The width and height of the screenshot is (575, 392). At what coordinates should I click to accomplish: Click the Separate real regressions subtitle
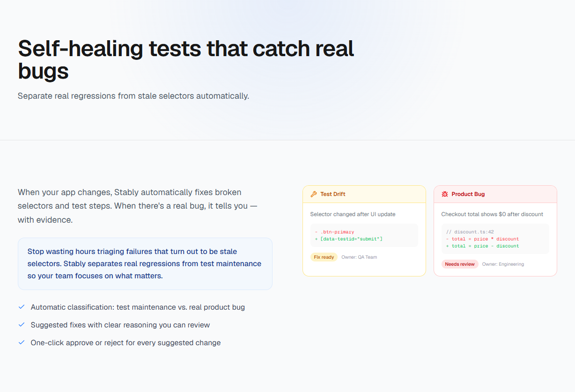(x=133, y=96)
